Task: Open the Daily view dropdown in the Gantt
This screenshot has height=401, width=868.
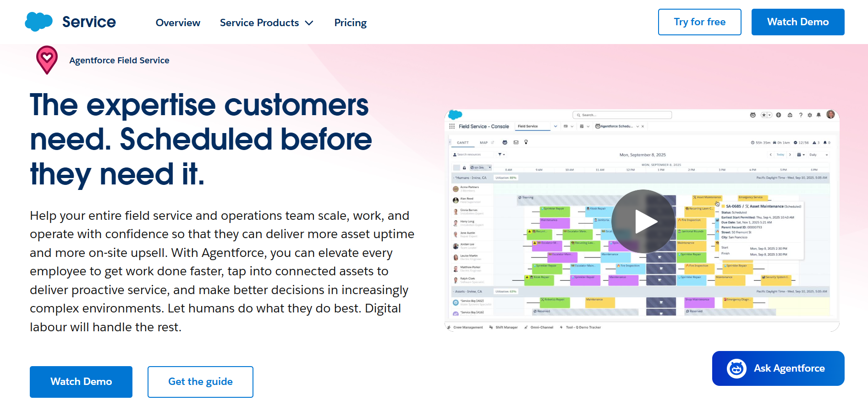Action: point(819,155)
